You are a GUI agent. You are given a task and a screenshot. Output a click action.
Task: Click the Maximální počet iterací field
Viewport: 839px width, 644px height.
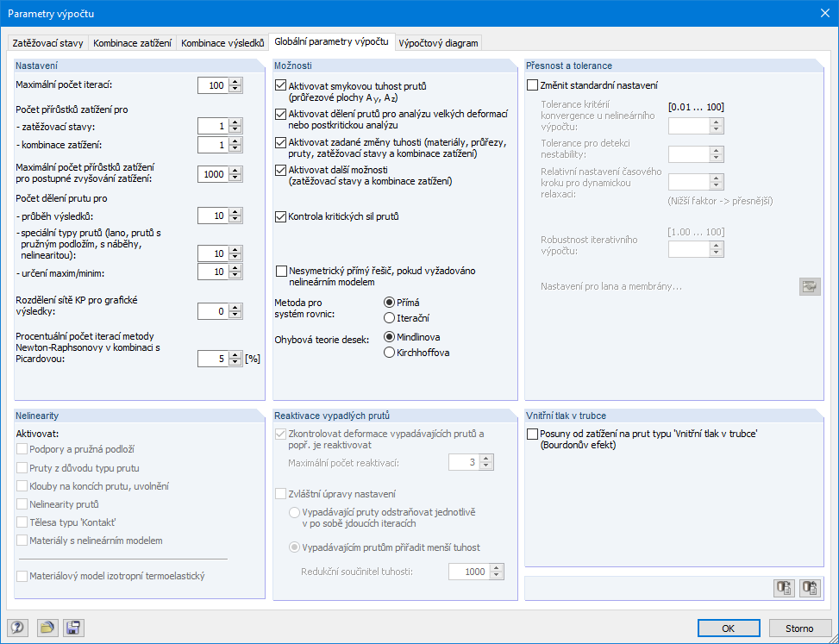213,85
